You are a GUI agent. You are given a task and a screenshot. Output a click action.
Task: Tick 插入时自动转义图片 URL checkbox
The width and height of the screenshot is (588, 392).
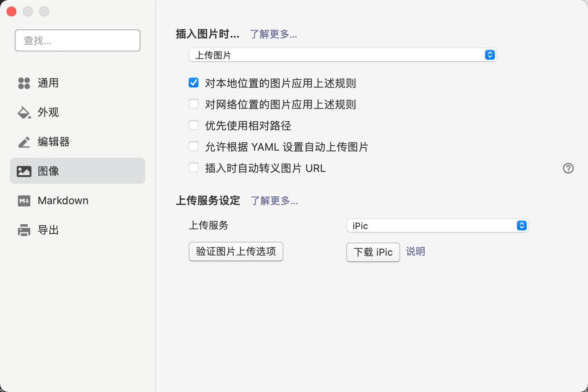194,168
